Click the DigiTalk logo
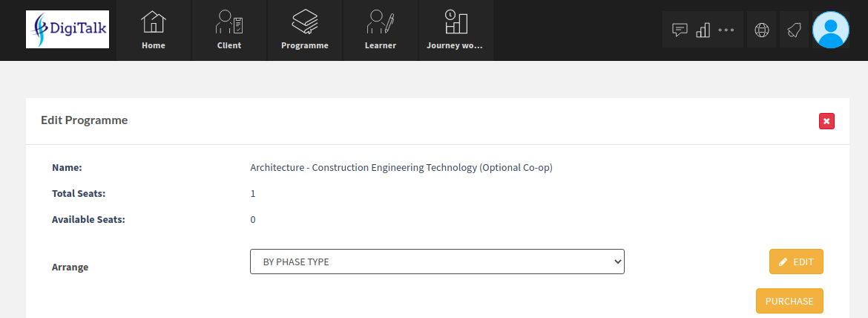The height and width of the screenshot is (318, 868). click(x=68, y=30)
